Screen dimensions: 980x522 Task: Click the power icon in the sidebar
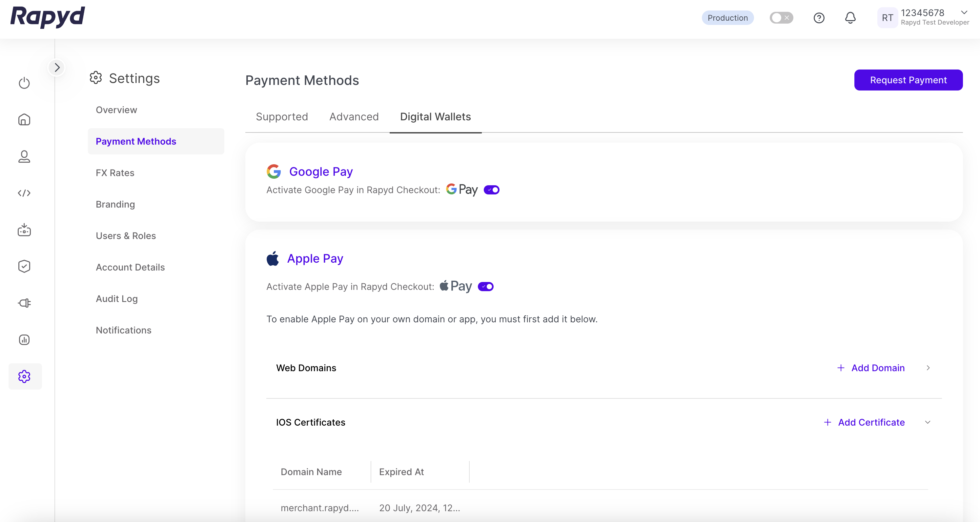pyautogui.click(x=24, y=83)
